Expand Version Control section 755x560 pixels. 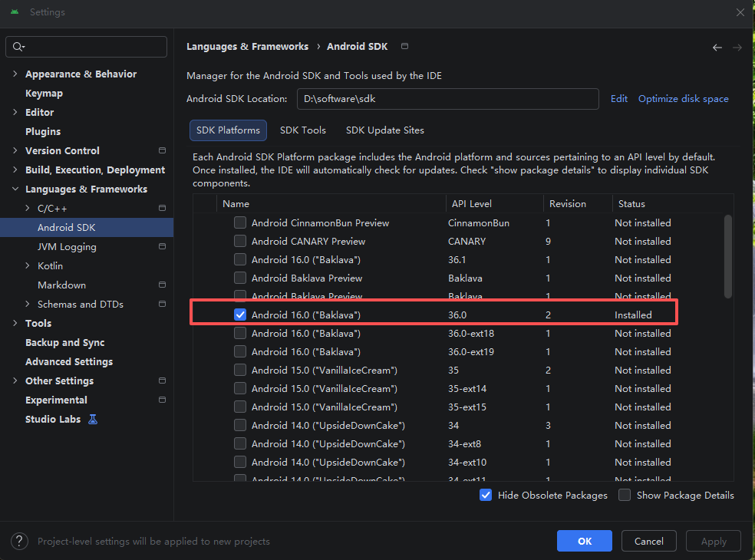pyautogui.click(x=15, y=150)
